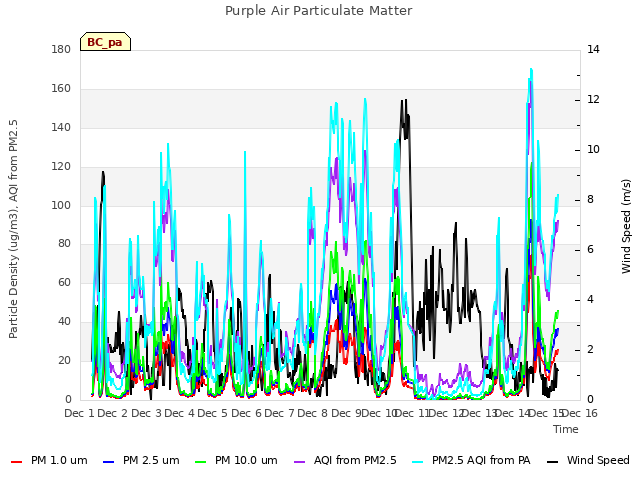The image size is (640, 480).
Task: Click the Dec 8 x-axis tick label
Action: tap(313, 413)
